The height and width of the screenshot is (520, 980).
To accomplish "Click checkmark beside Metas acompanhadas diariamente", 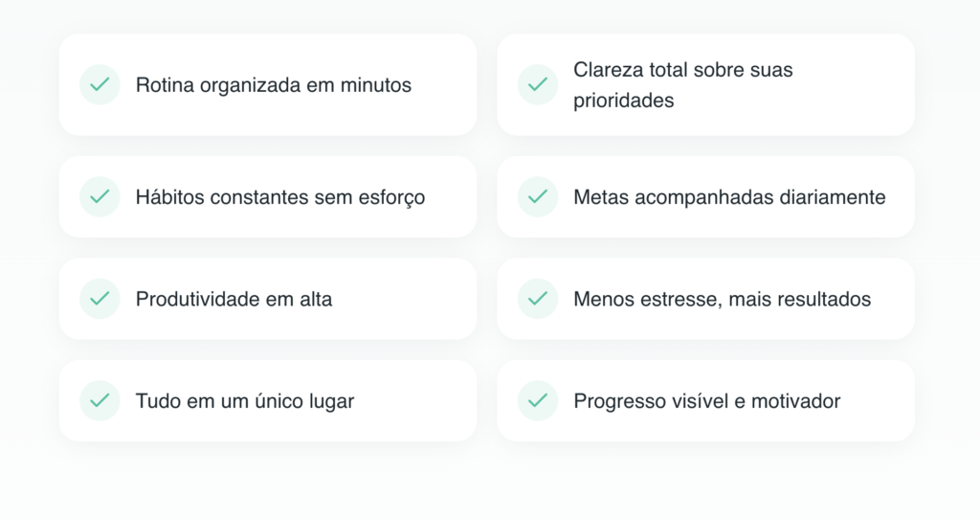I will click(538, 196).
